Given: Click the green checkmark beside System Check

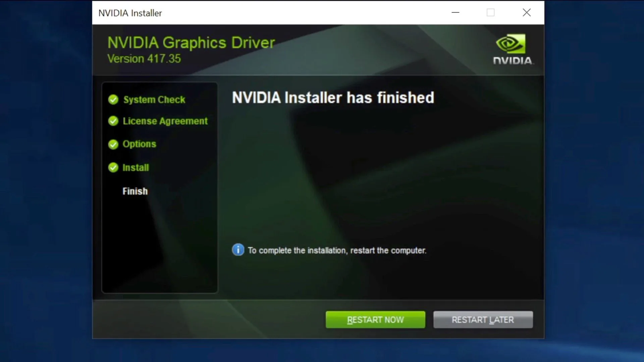Looking at the screenshot, I should point(113,100).
